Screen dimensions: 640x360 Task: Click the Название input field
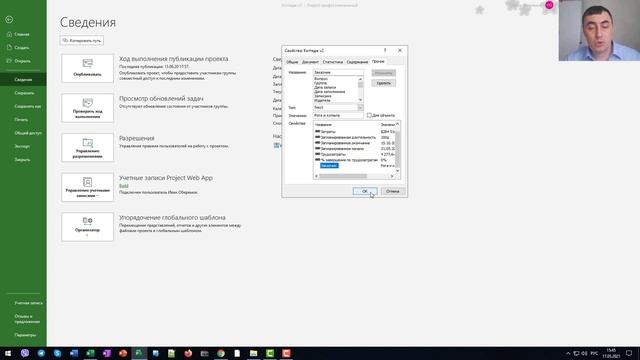click(x=338, y=72)
